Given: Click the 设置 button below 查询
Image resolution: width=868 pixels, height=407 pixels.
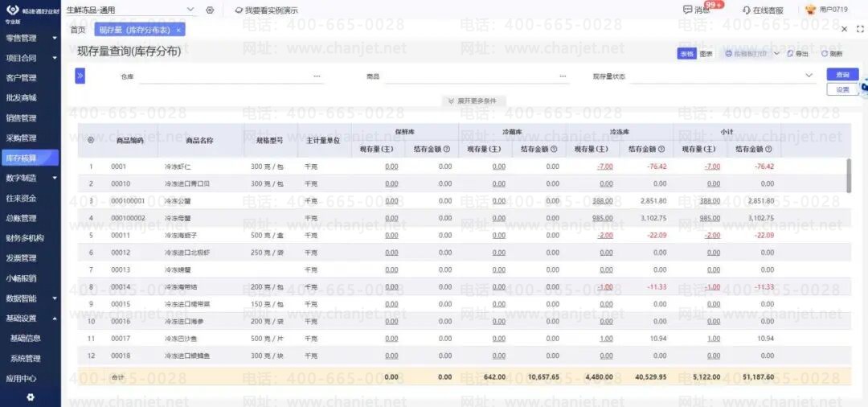Looking at the screenshot, I should [842, 89].
